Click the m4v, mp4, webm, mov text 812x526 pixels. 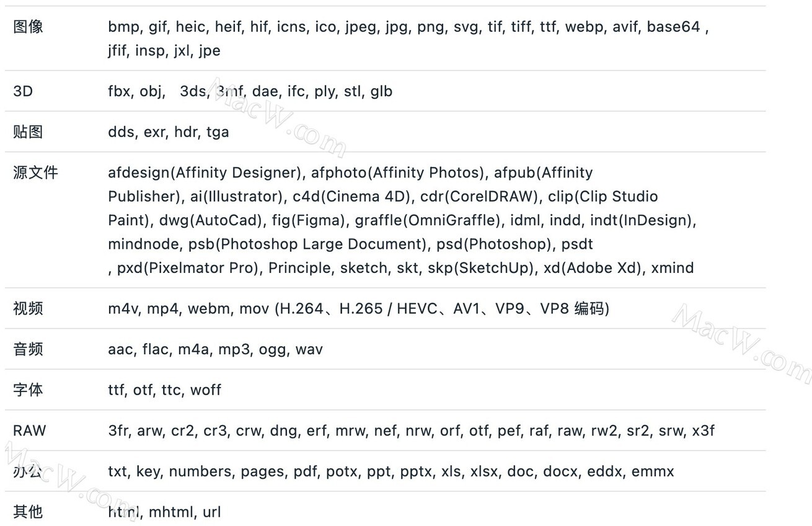[x=188, y=308]
